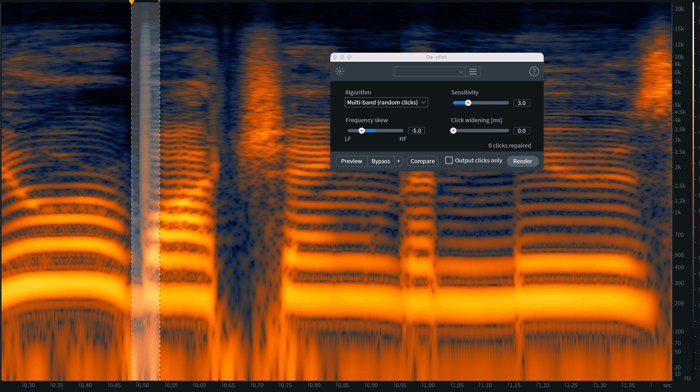Click the 1k label on frequency scale
700x392 pixels.
pos(678,212)
